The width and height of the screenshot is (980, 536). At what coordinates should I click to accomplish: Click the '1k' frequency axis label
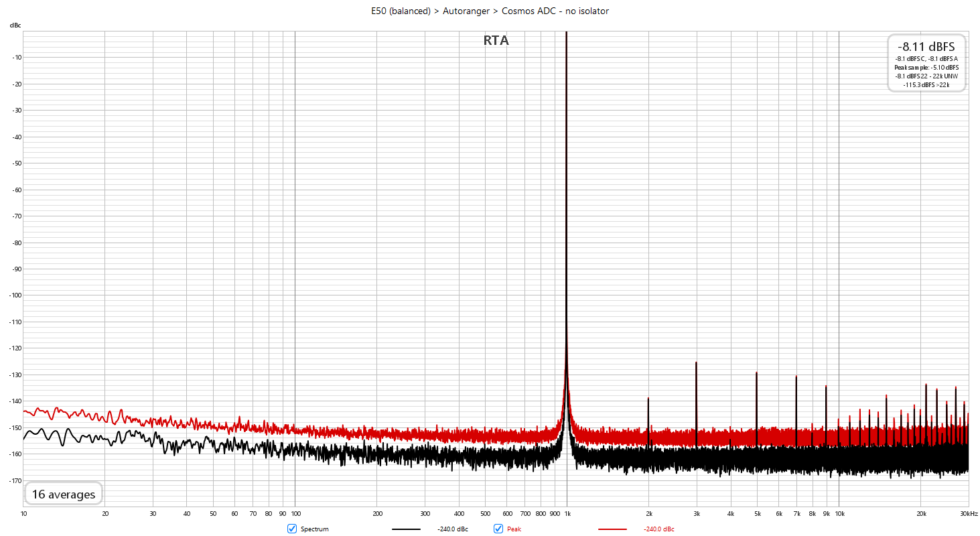(567, 513)
